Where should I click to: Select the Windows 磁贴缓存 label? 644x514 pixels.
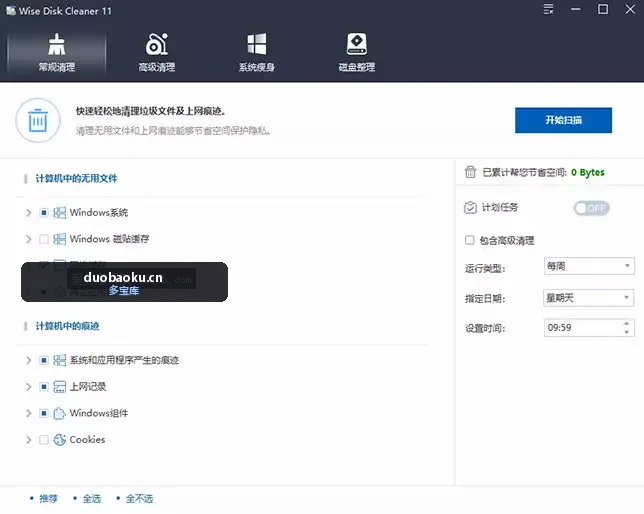tap(109, 239)
